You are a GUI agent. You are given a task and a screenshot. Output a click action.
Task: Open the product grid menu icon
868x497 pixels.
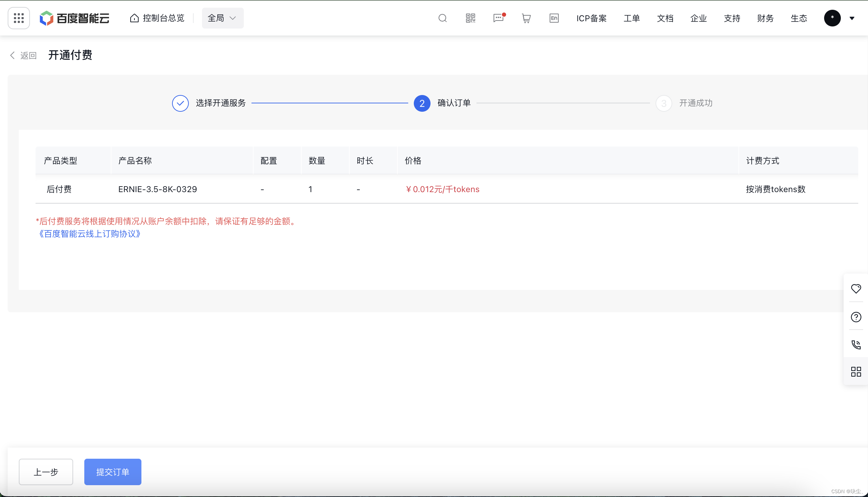coord(19,18)
